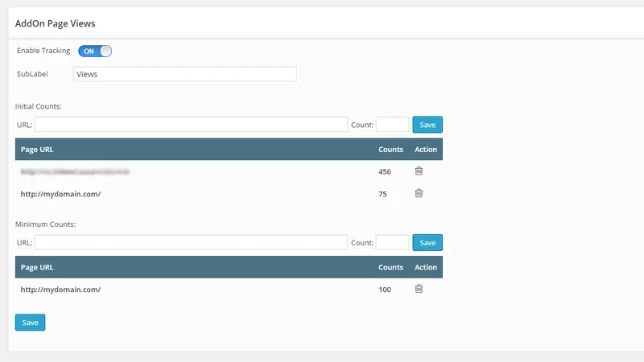Focus the Minimum Counts URL input

pos(191,242)
